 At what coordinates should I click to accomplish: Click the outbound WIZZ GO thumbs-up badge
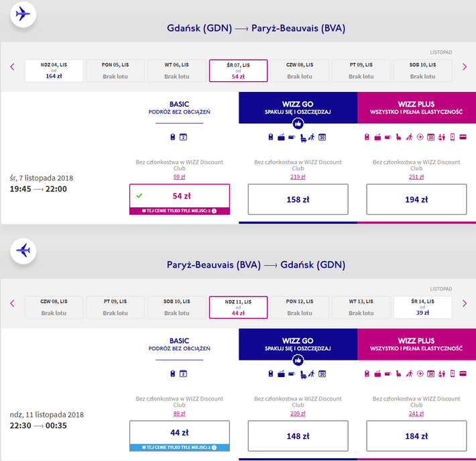point(298,123)
